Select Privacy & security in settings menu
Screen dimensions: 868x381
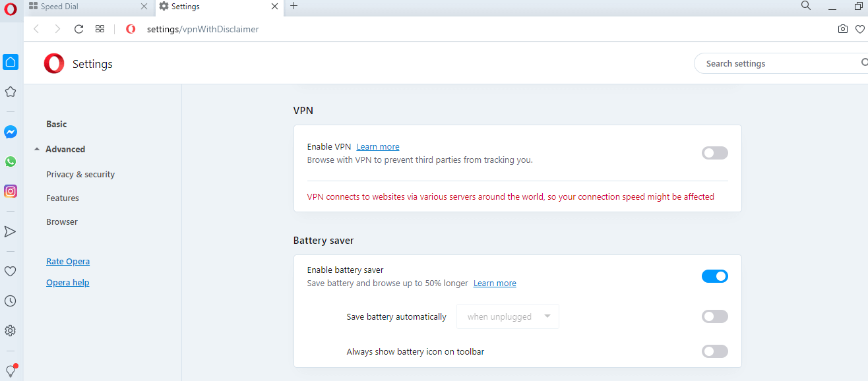pyautogui.click(x=80, y=174)
